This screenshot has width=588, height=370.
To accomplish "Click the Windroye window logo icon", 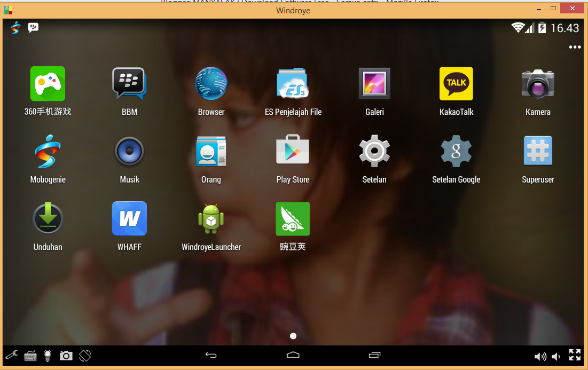I will coord(8,10).
